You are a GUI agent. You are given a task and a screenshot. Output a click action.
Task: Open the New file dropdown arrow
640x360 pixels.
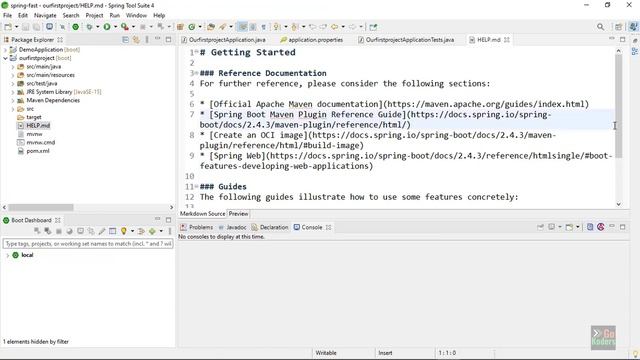coord(16,27)
